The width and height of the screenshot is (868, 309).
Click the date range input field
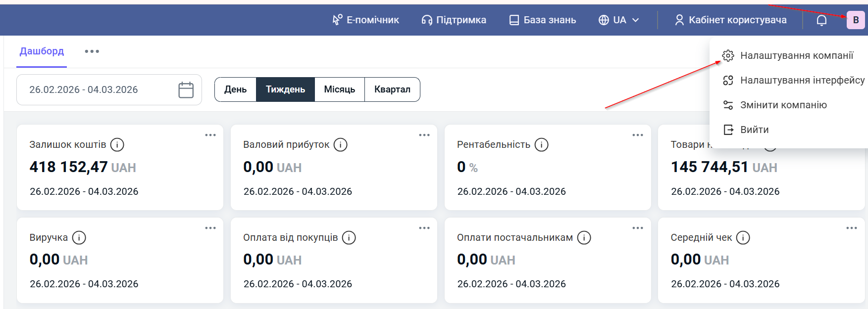pyautogui.click(x=99, y=90)
